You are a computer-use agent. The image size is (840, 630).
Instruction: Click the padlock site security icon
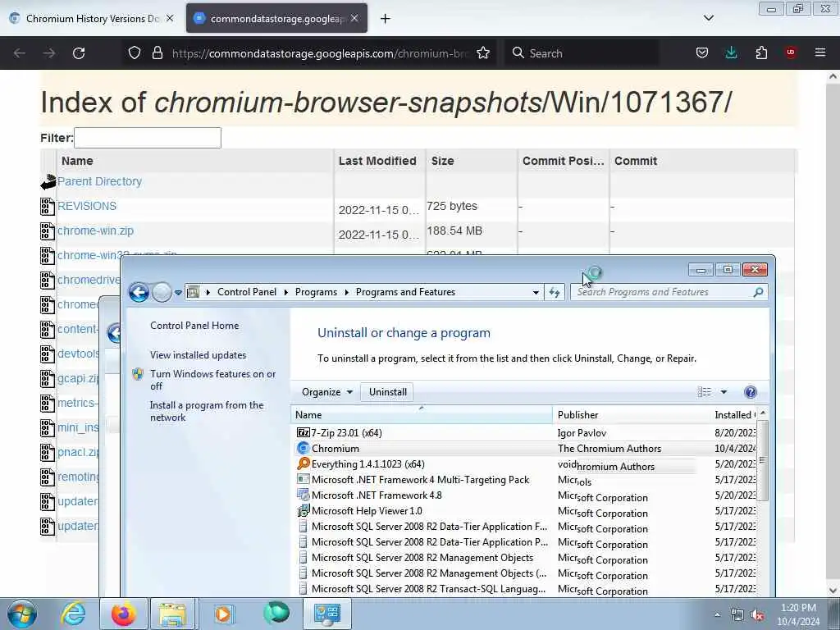pos(157,53)
